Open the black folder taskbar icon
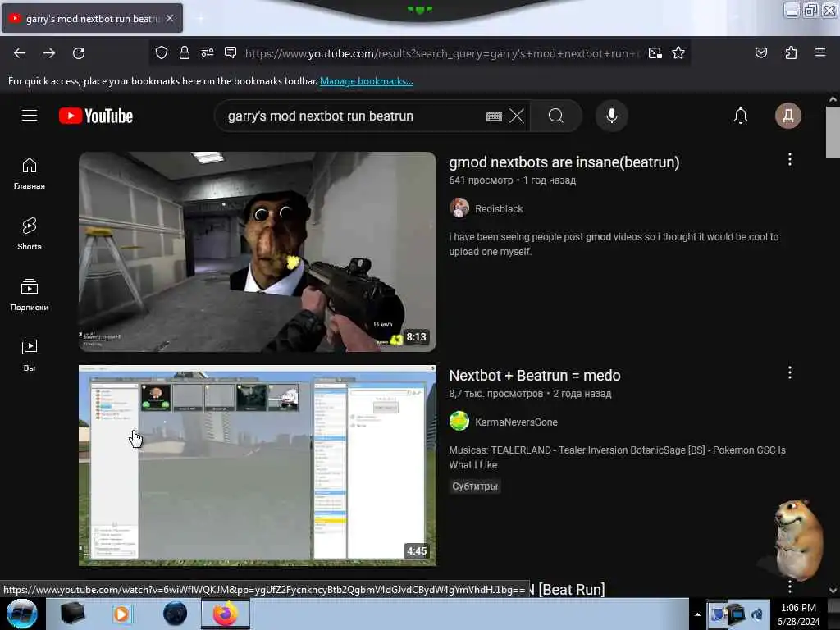 [x=72, y=614]
